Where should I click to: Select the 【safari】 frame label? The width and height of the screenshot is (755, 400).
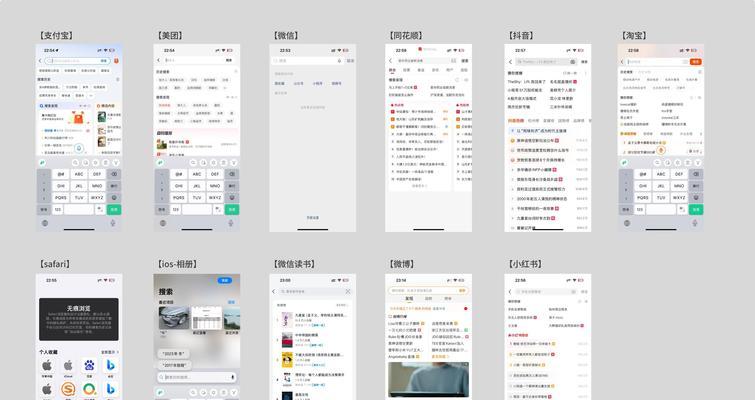(54, 264)
